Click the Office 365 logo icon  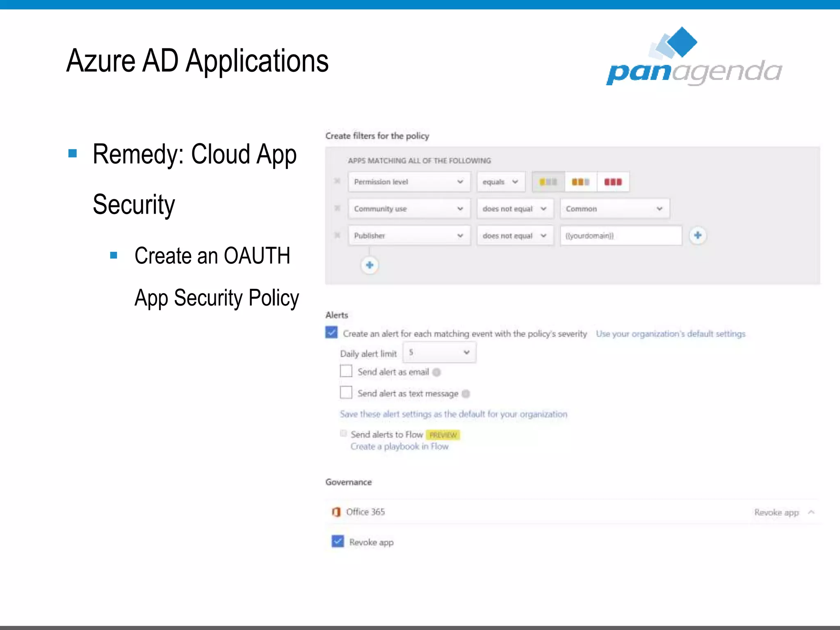[336, 512]
